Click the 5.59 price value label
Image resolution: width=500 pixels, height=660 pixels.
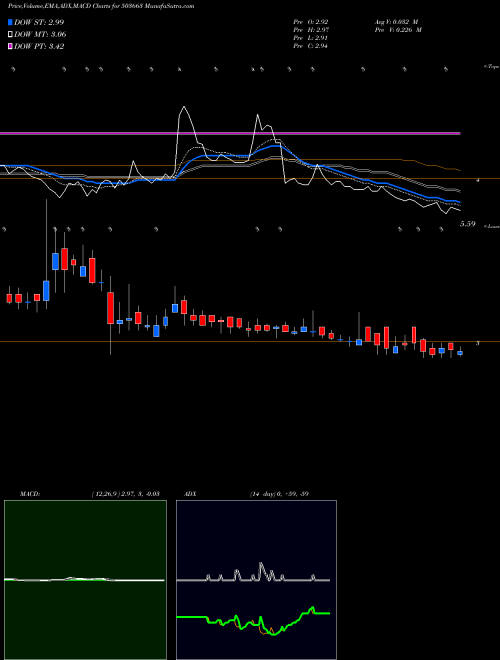click(x=468, y=224)
